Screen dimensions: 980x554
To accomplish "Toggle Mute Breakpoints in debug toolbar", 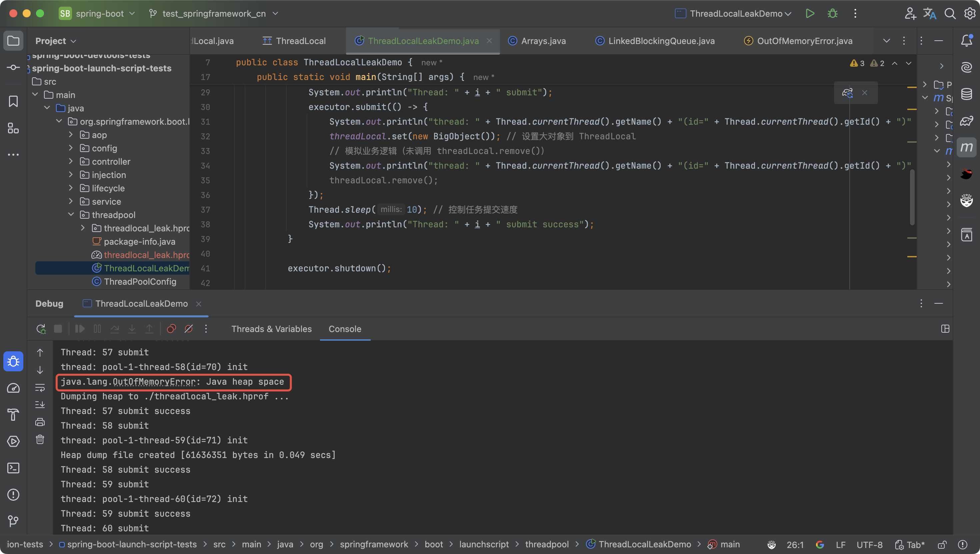I will tap(189, 329).
